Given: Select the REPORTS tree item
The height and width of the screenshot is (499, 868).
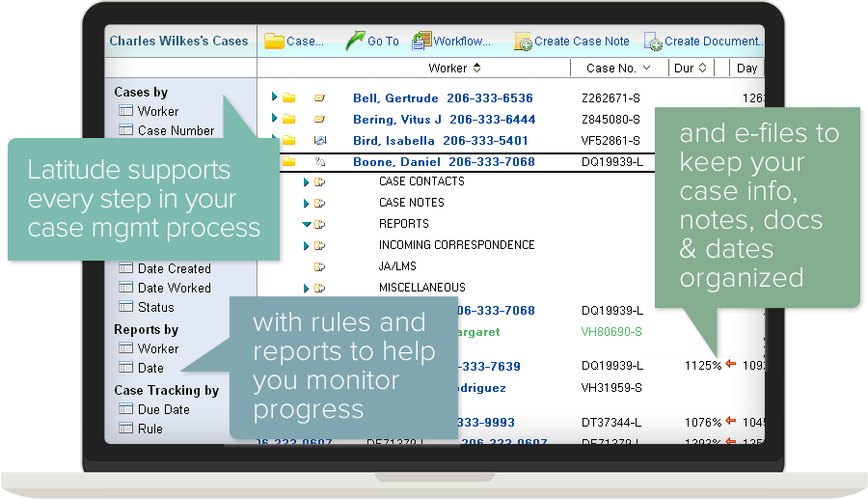Looking at the screenshot, I should (x=403, y=223).
